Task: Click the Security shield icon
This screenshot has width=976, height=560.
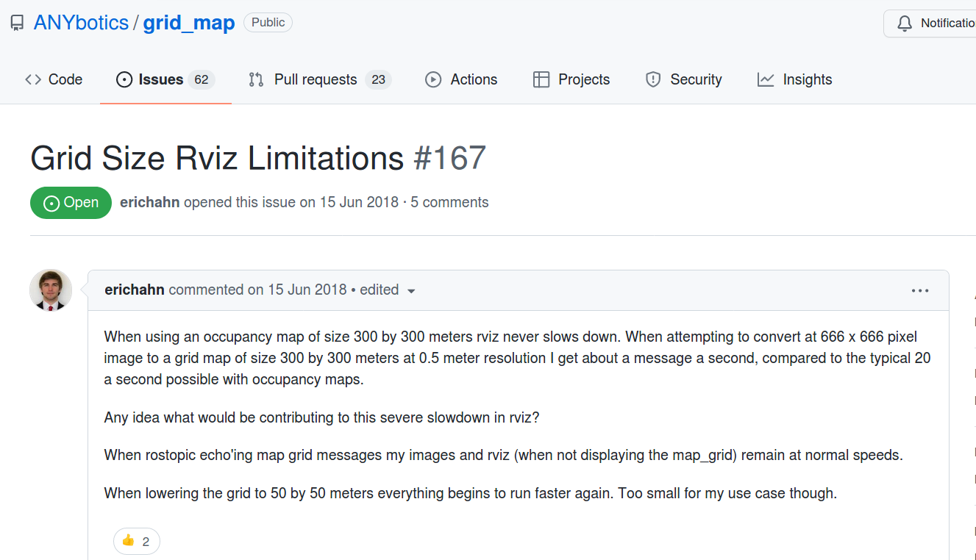Action: pyautogui.click(x=653, y=79)
